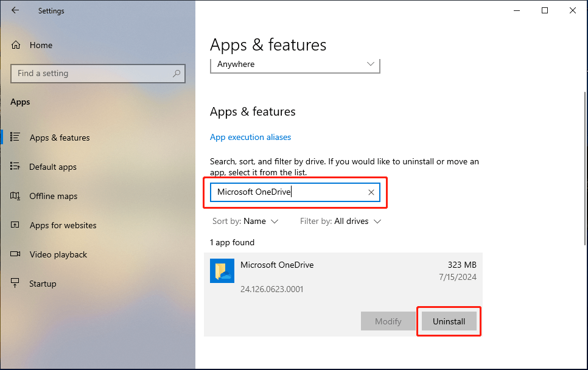
Task: Click the magnifier icon in Find a setting
Action: click(177, 74)
